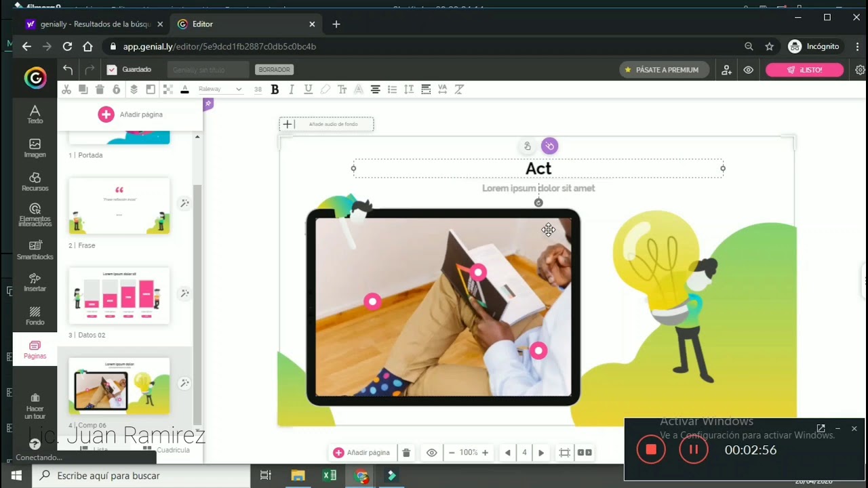Open the Recursos panel
The width and height of the screenshot is (868, 488).
tap(35, 182)
